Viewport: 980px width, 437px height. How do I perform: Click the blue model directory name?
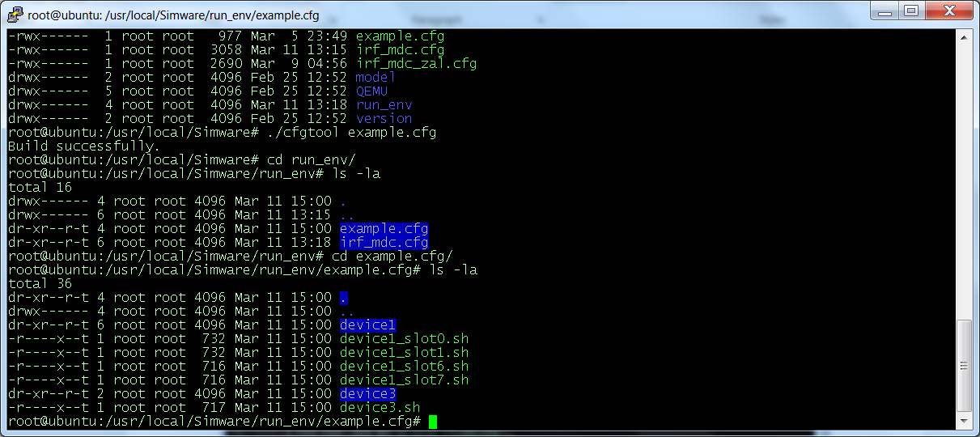click(x=375, y=78)
